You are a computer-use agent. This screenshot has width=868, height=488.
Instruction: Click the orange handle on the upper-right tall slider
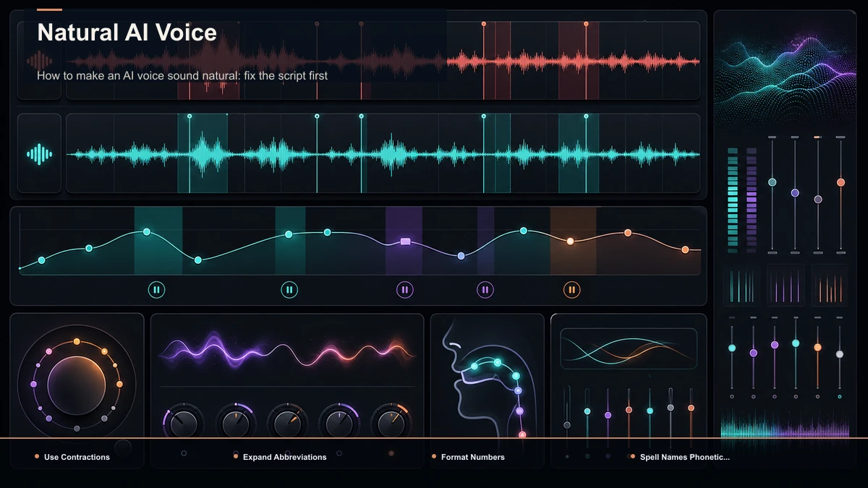click(x=841, y=182)
